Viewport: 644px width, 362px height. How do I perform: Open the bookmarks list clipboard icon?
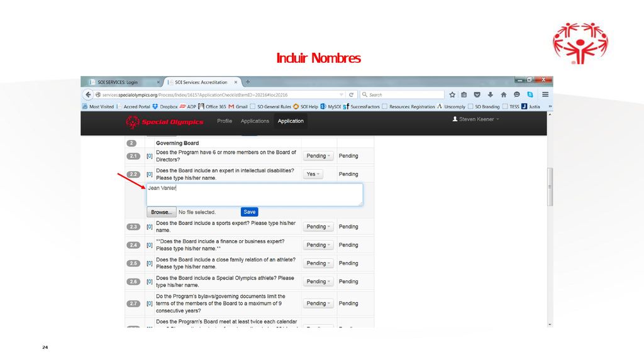tap(464, 95)
